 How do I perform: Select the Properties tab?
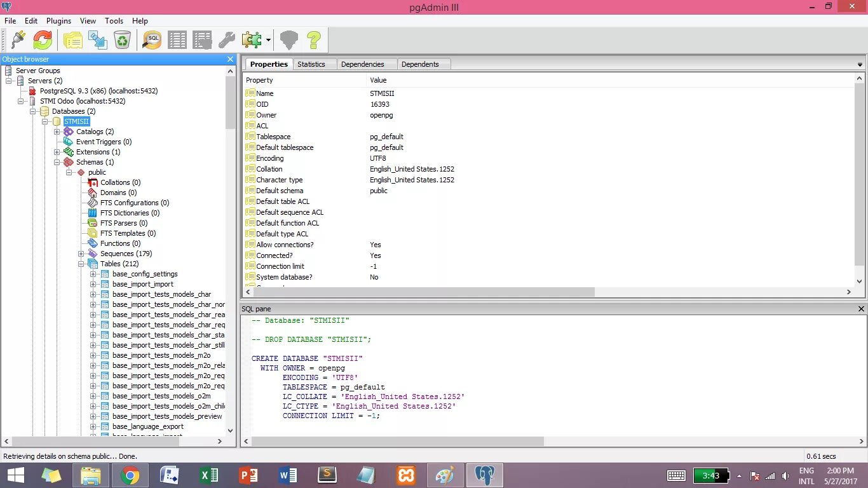pyautogui.click(x=269, y=64)
